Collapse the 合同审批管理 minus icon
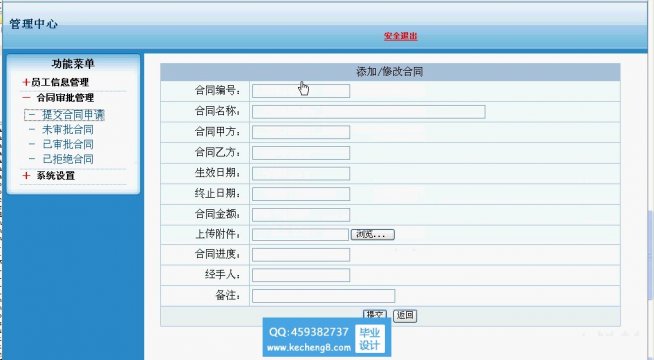Image resolution: width=654 pixels, height=360 pixels. [x=26, y=98]
